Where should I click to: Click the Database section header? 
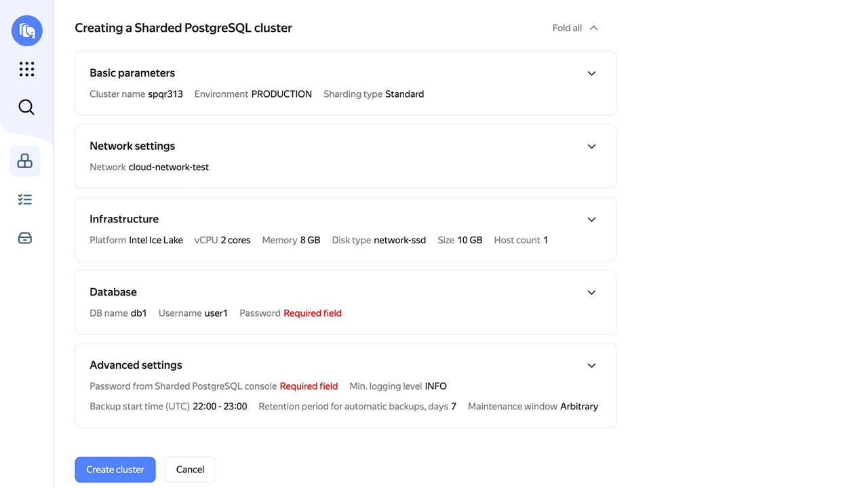[113, 291]
